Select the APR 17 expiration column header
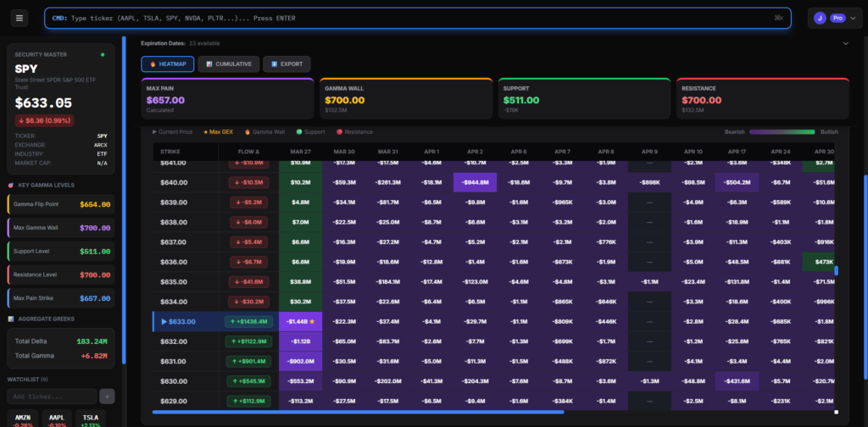The image size is (868, 427). pyautogui.click(x=737, y=152)
